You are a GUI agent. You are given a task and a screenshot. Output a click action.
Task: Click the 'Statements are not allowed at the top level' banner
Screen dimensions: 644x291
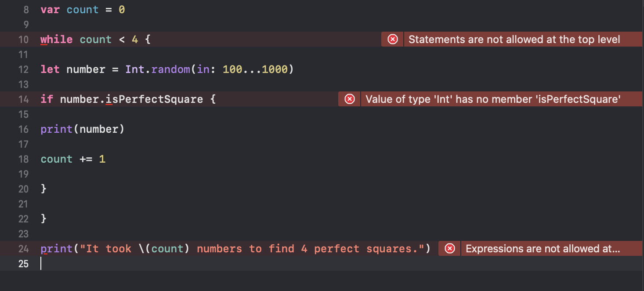(x=514, y=39)
